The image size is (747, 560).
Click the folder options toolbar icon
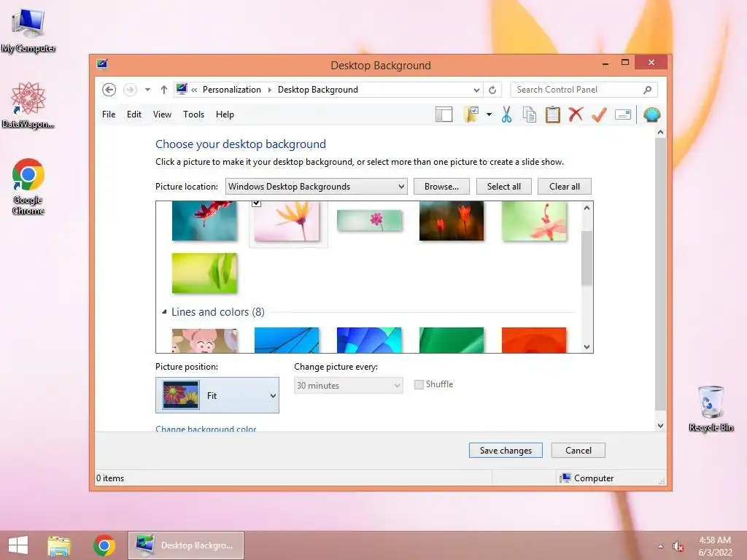pyautogui.click(x=471, y=114)
